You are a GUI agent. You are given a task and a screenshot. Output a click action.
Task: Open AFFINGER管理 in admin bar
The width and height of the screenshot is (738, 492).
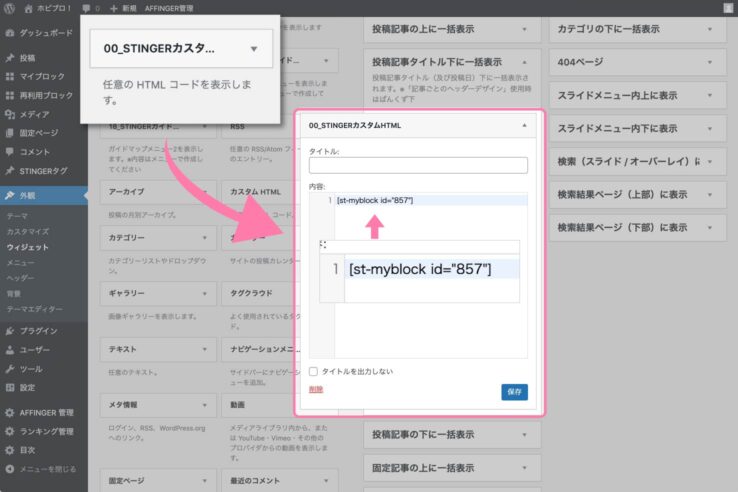(x=169, y=8)
